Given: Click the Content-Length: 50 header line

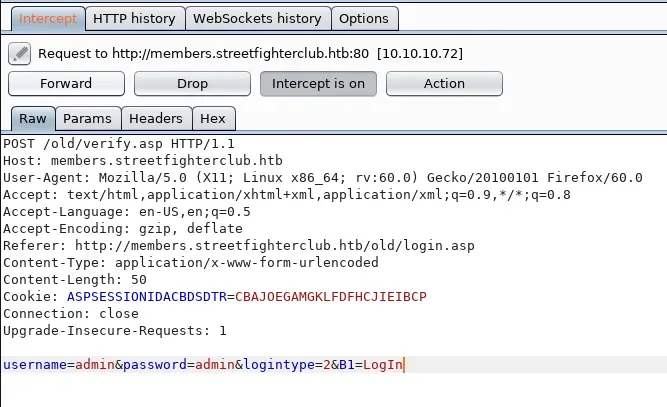Looking at the screenshot, I should pyautogui.click(x=75, y=280).
